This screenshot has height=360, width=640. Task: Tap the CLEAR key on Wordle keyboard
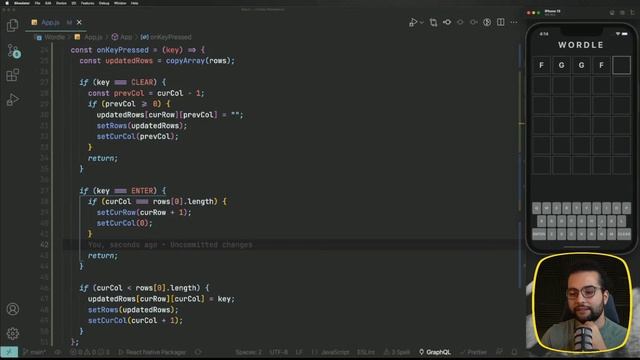624,234
